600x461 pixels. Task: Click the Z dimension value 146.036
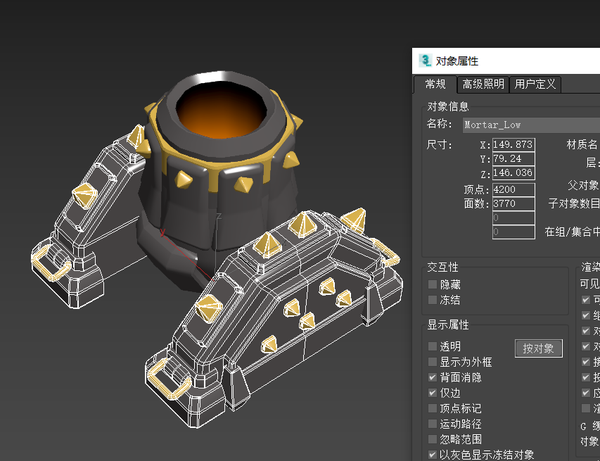click(514, 173)
